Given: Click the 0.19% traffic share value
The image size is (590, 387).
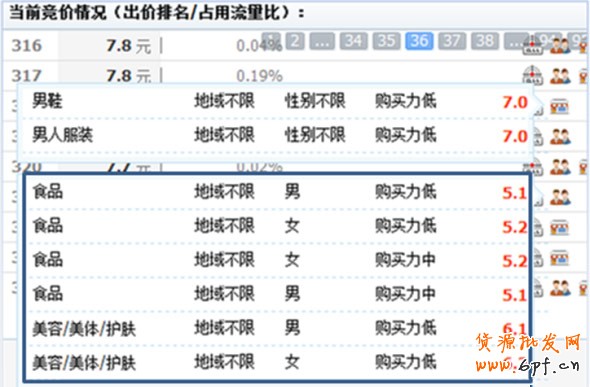Looking at the screenshot, I should (259, 76).
